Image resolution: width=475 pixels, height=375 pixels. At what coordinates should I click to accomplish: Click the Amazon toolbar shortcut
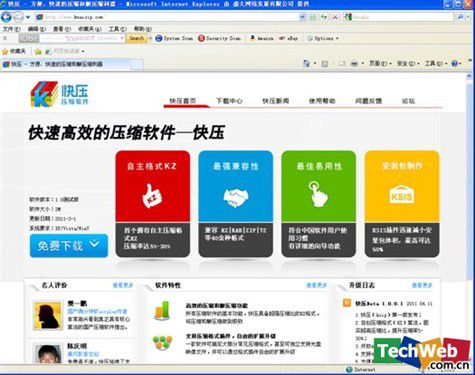pyautogui.click(x=262, y=38)
